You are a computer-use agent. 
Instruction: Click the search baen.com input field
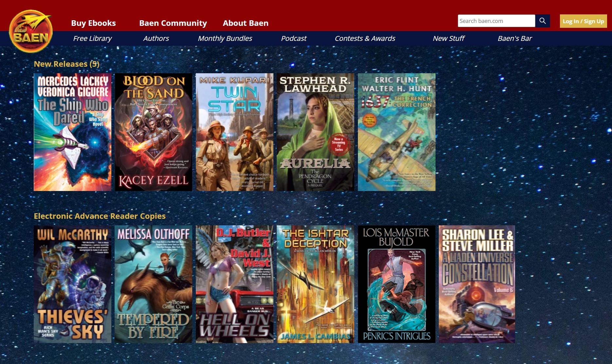click(x=495, y=21)
